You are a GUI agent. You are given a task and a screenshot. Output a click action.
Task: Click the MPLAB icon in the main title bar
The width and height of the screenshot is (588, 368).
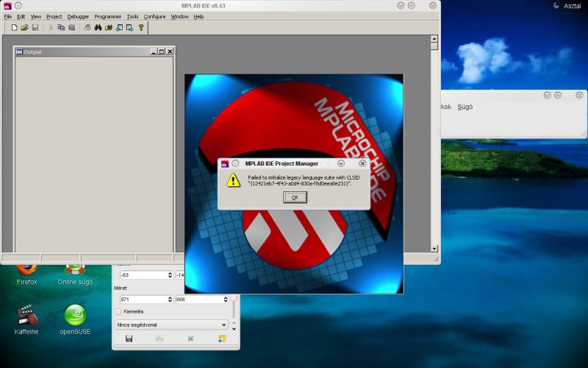click(x=7, y=6)
